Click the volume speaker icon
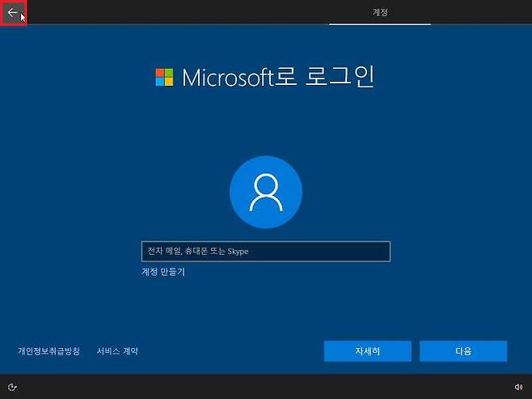Screen dimensions: 532x399 pos(518,387)
